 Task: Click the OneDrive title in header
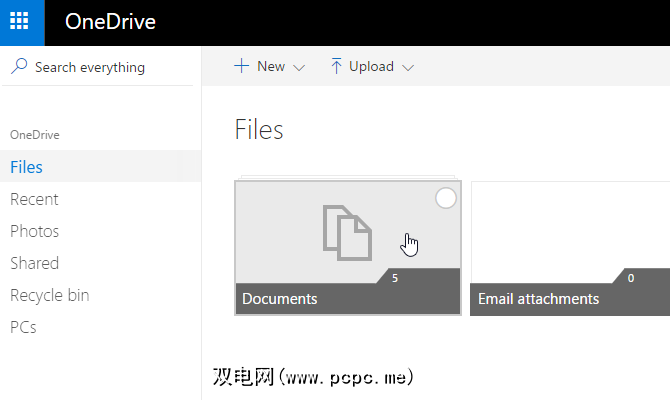pyautogui.click(x=110, y=22)
